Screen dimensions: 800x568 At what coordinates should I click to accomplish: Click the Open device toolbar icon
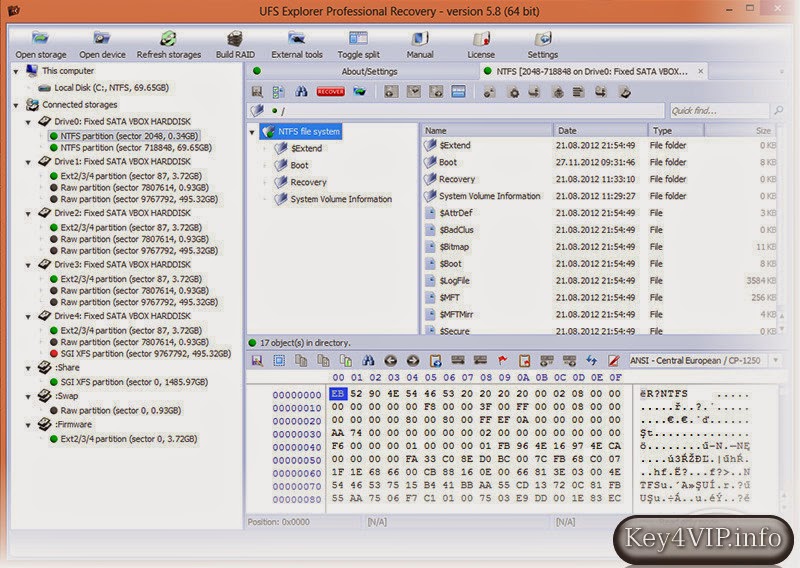point(102,38)
